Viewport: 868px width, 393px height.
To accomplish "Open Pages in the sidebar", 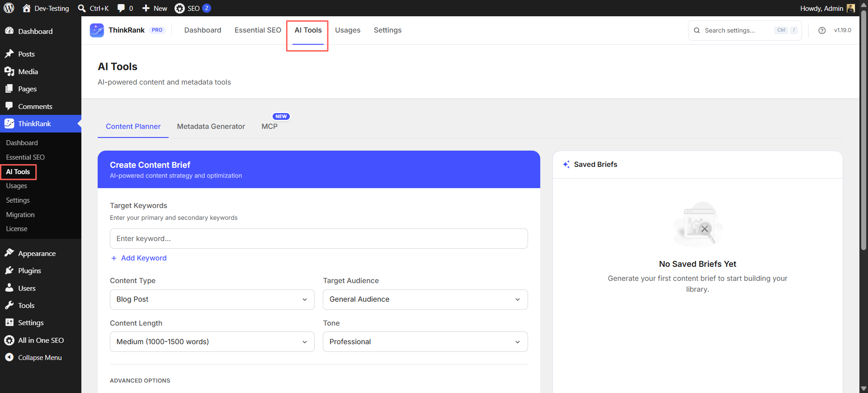I will click(41, 89).
